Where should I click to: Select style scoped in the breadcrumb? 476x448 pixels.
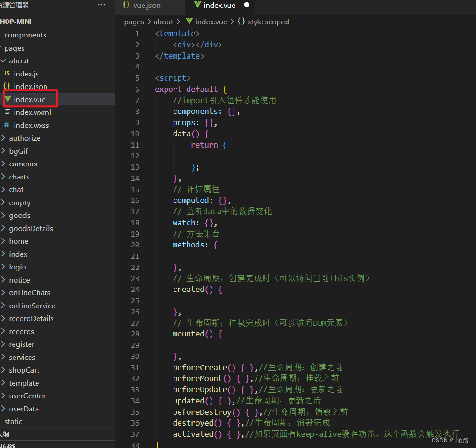[268, 22]
